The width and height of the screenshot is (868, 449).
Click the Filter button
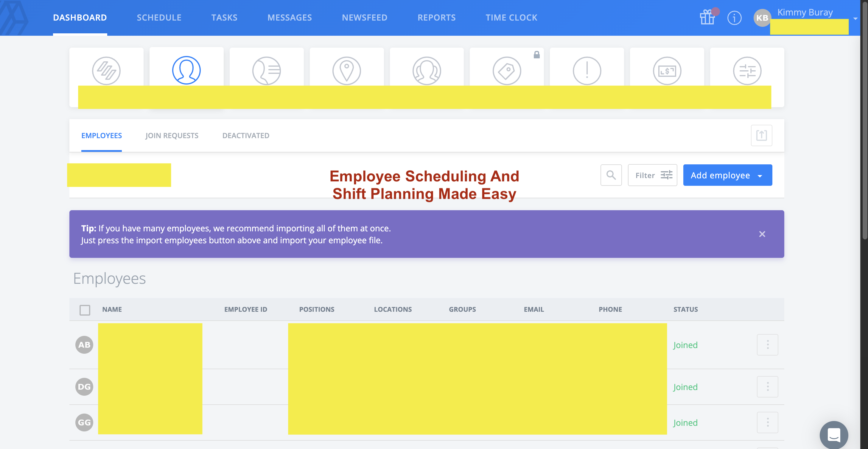pyautogui.click(x=652, y=175)
